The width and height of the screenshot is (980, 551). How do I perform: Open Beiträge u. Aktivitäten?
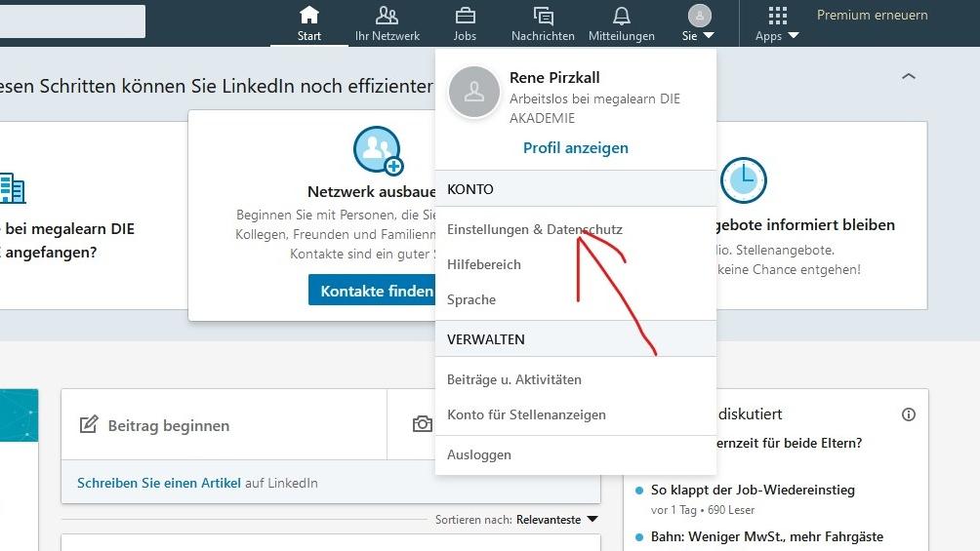click(513, 379)
